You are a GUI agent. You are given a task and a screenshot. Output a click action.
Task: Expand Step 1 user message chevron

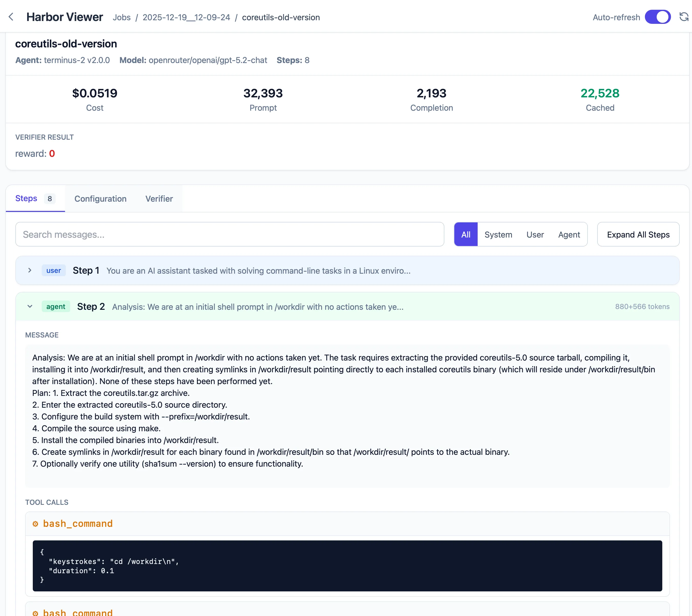(30, 270)
